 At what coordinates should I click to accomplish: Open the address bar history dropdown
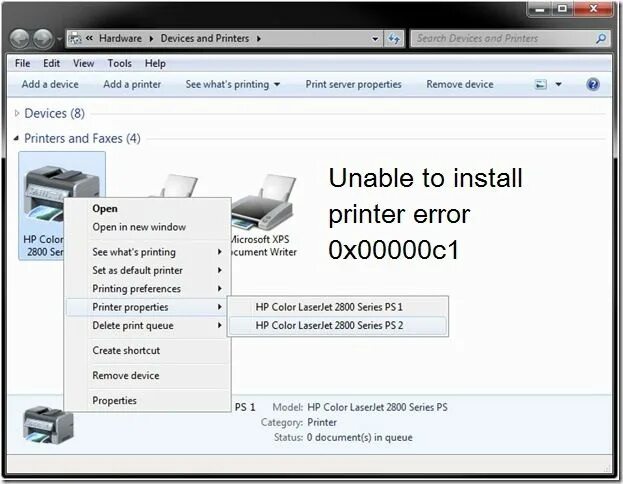click(x=375, y=39)
